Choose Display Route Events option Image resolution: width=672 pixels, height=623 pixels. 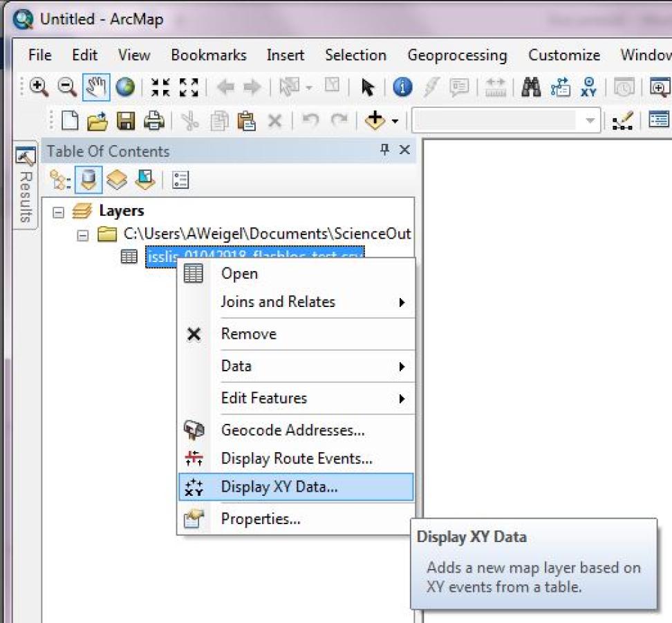click(296, 458)
